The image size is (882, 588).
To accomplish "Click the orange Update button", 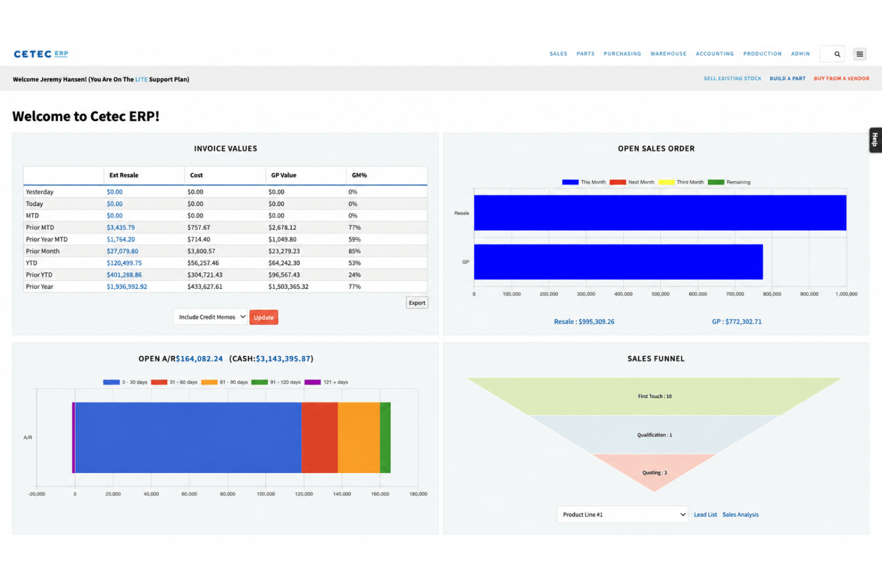I will tap(263, 318).
